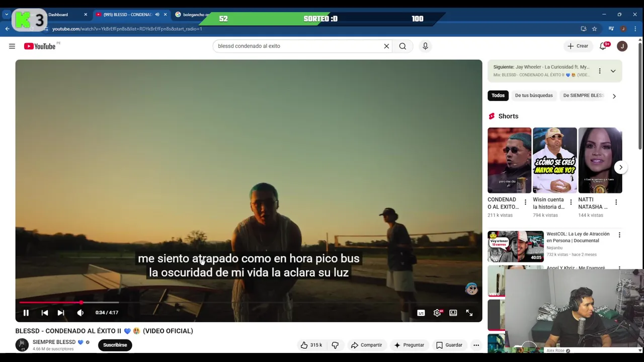Install the app via the address bar icon
Screen dimensions: 644x362
coord(584,29)
